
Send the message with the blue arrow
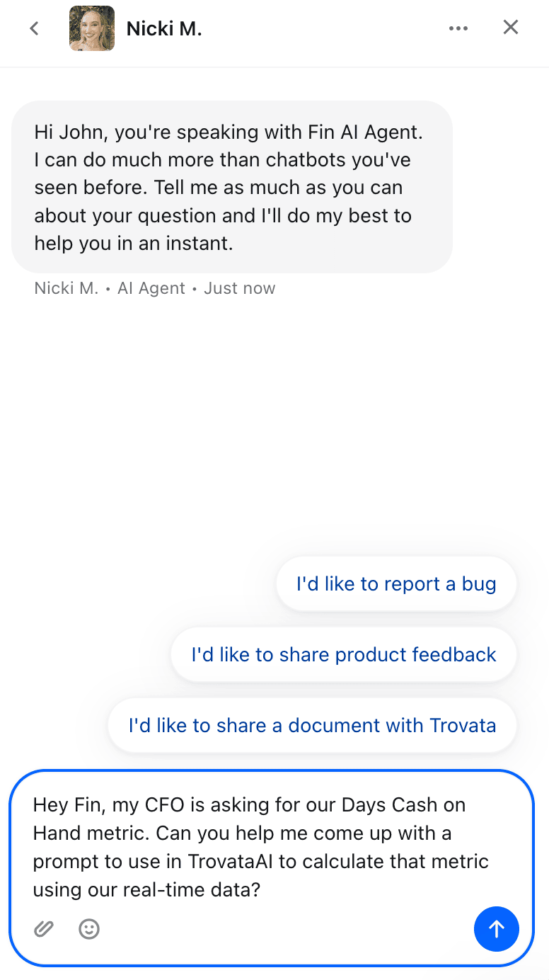click(x=496, y=928)
